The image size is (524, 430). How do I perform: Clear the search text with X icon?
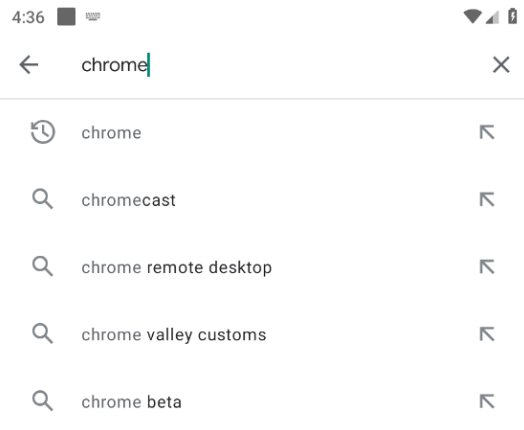[501, 64]
